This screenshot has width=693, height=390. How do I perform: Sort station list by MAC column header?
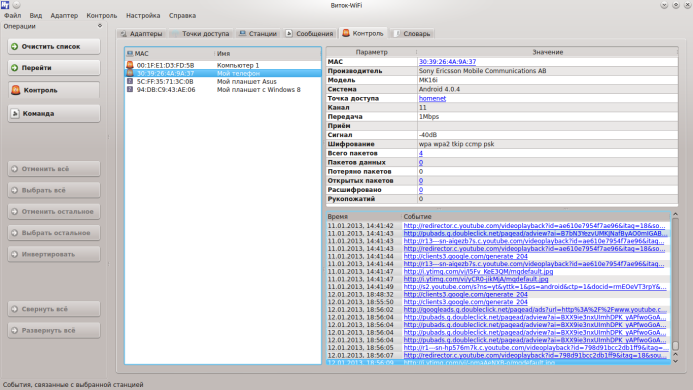pyautogui.click(x=170, y=54)
